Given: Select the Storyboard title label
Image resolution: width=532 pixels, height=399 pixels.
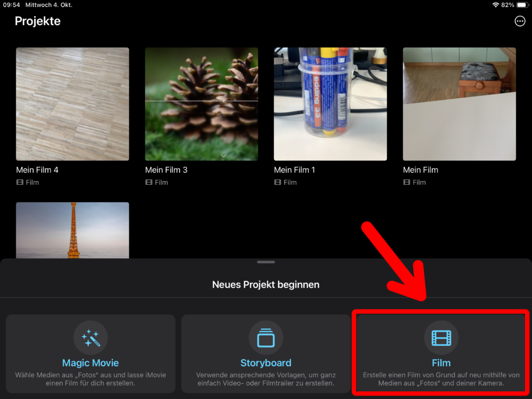Looking at the screenshot, I should tap(265, 363).
